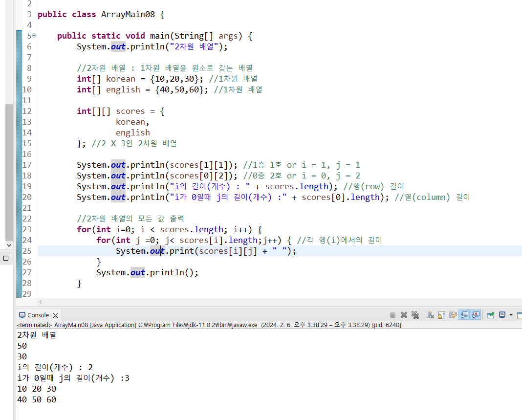Toggle Show Console on standard output change
This screenshot has width=522, height=420.
(464, 315)
